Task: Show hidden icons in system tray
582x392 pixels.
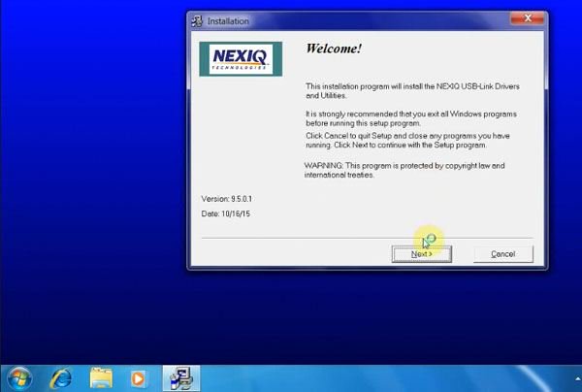Action: [x=577, y=379]
